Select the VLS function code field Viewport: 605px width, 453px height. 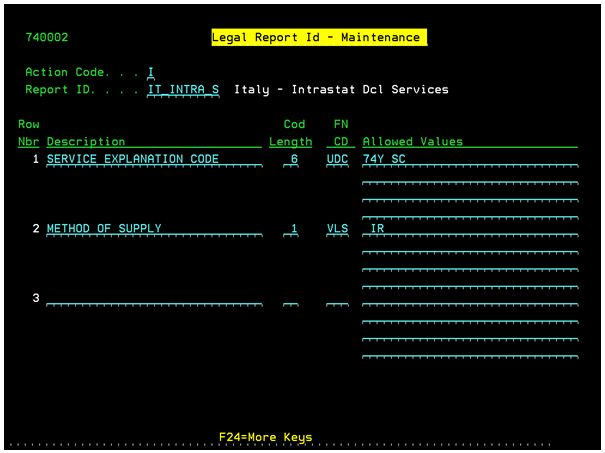(x=337, y=229)
